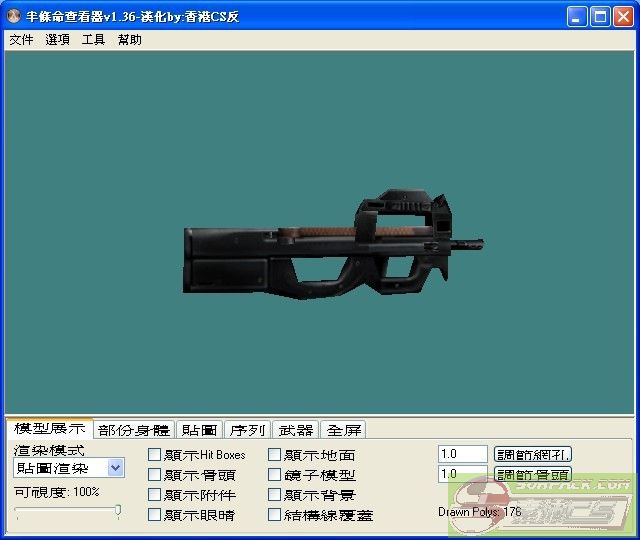Enable the 顯示地面 checkbox
640x540 pixels.
(274, 455)
